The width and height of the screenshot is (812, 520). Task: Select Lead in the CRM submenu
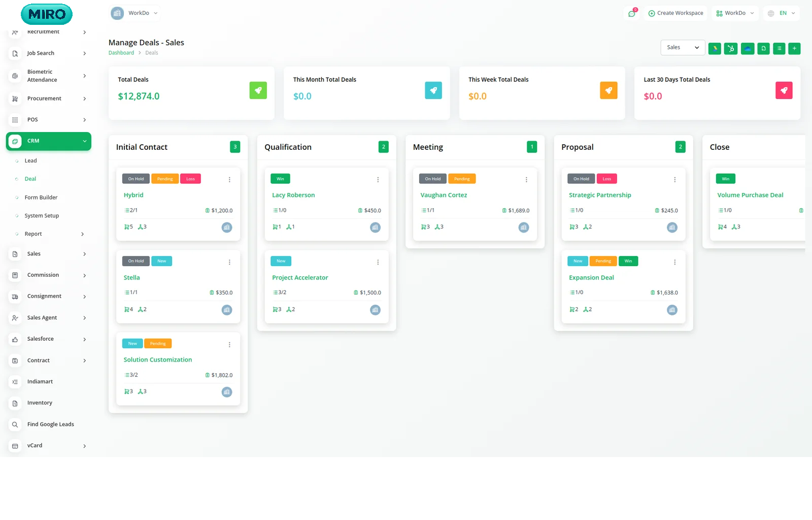click(x=30, y=161)
